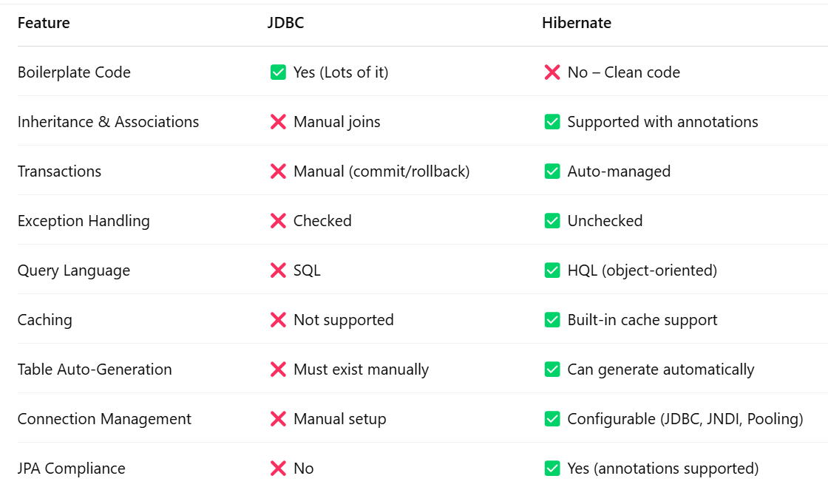
Task: Select the JDBC column header
Action: pos(285,23)
